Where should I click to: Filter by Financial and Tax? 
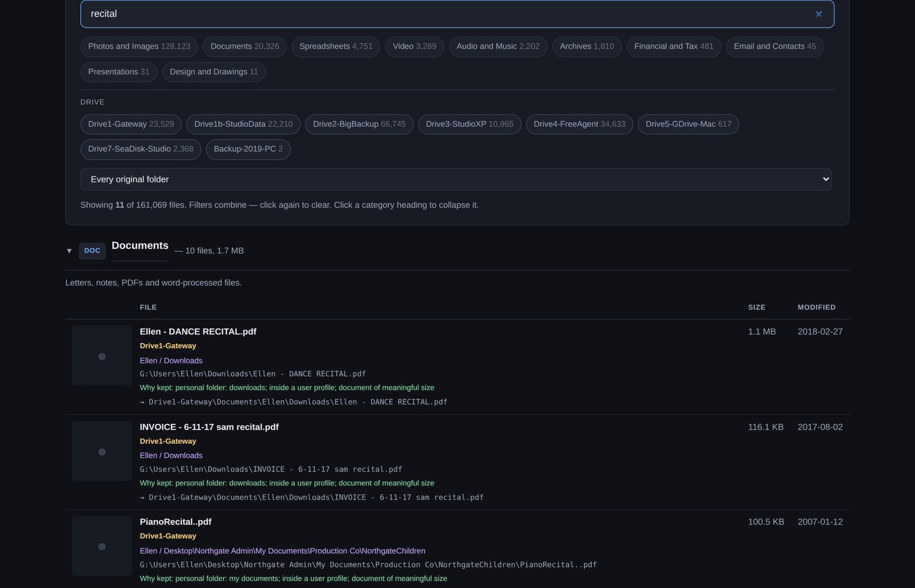point(674,46)
